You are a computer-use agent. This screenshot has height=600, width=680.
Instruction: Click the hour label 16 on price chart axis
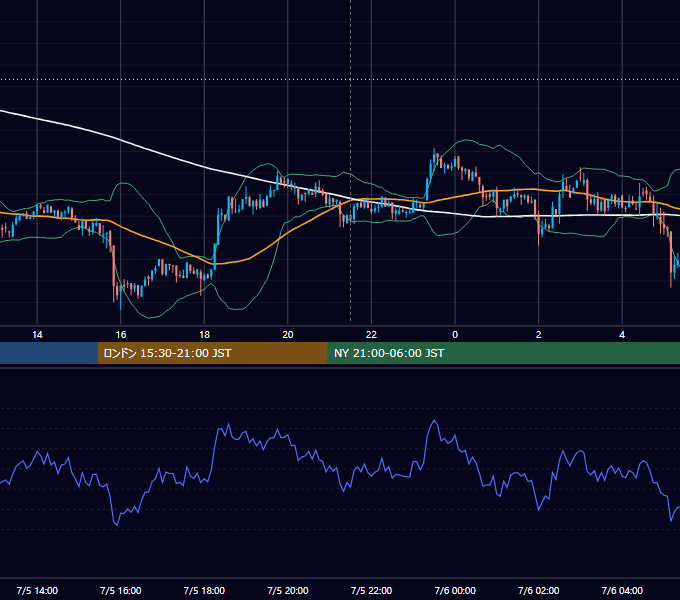click(121, 335)
